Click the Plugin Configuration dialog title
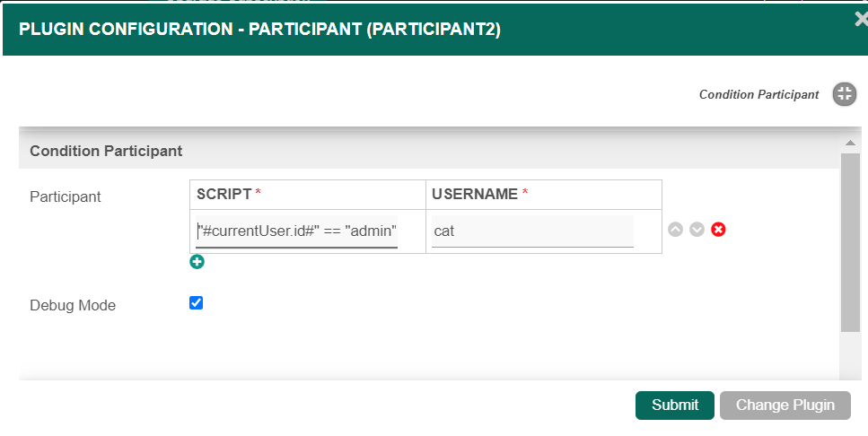Image resolution: width=868 pixels, height=436 pixels. click(259, 29)
